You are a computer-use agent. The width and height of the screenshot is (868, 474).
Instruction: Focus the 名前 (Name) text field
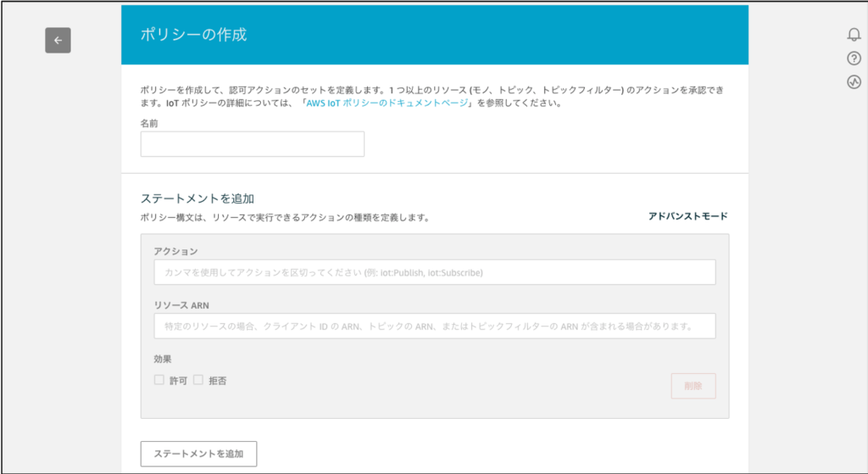pyautogui.click(x=252, y=144)
